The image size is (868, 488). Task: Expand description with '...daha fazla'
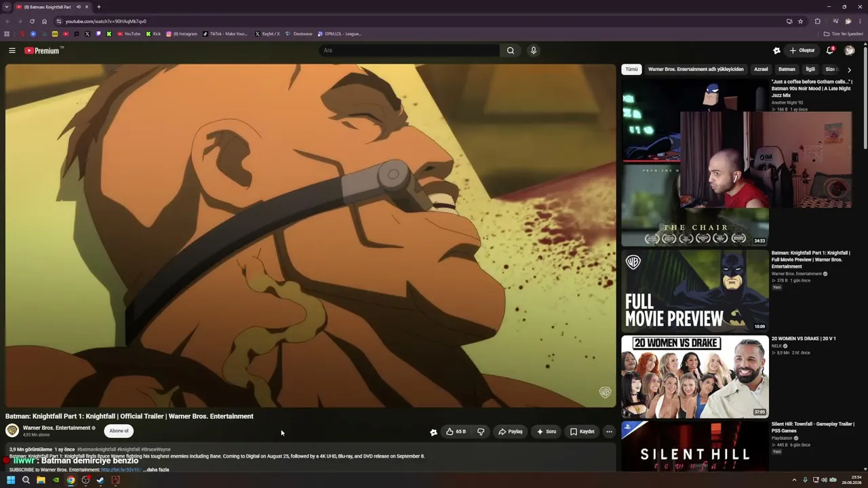pos(156,470)
